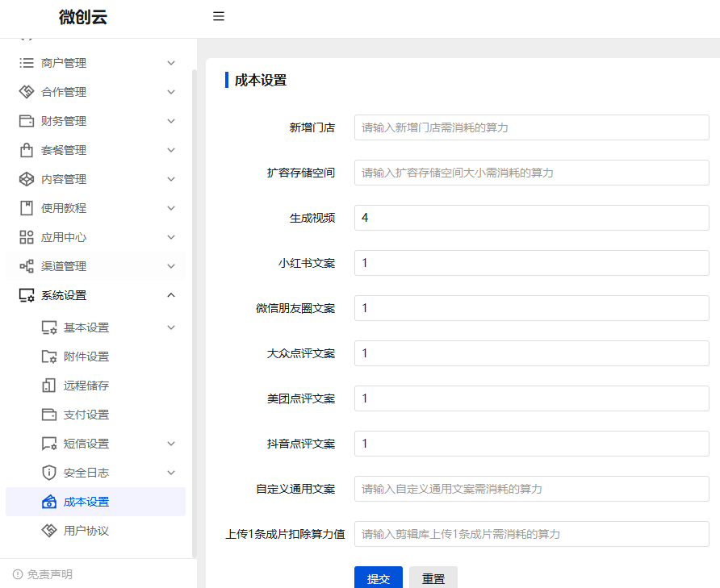Expand the 基本设置 submenu arrow
The image size is (720, 588).
tap(171, 327)
